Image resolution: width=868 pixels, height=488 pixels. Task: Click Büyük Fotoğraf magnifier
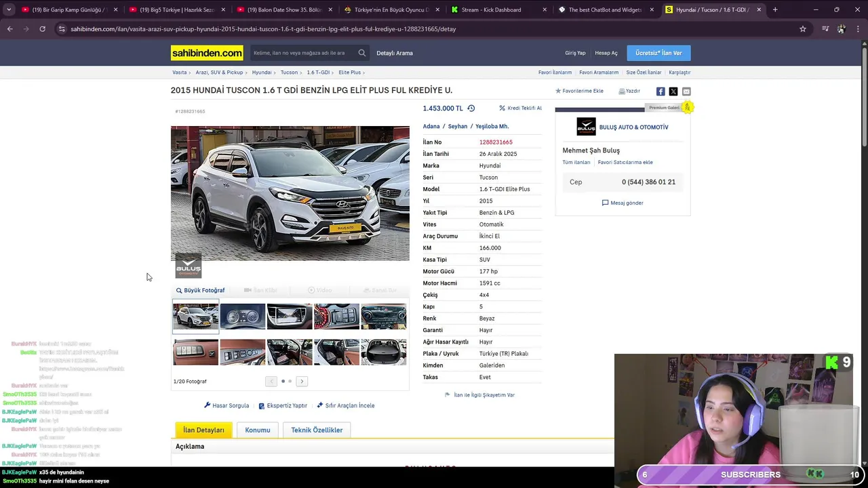[200, 290]
